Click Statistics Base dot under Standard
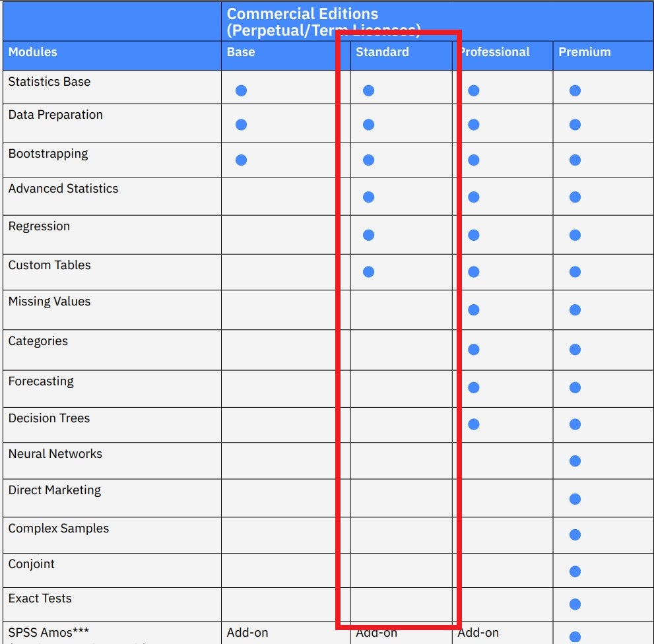The height and width of the screenshot is (644, 654). (368, 90)
